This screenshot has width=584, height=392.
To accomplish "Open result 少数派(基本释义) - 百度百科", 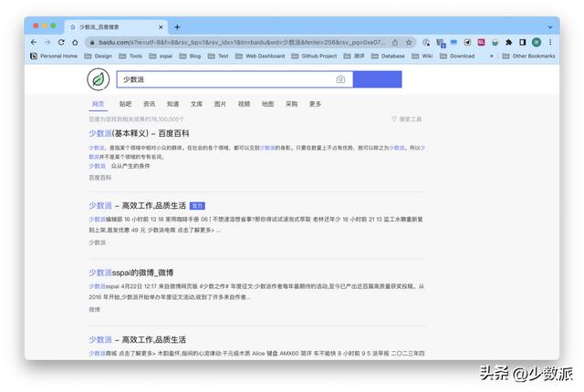I will click(139, 133).
